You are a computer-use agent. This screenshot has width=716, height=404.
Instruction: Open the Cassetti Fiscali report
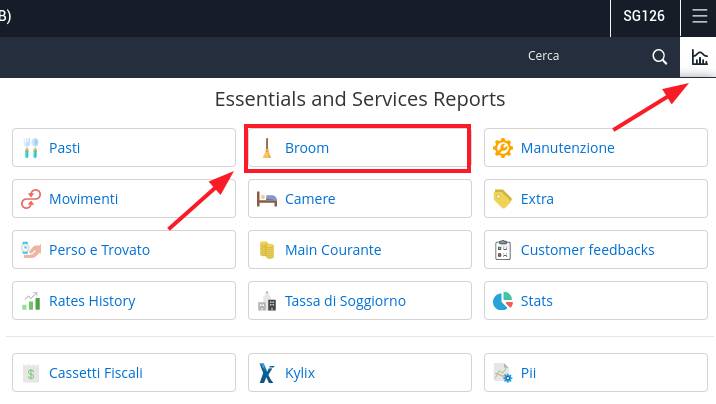124,373
